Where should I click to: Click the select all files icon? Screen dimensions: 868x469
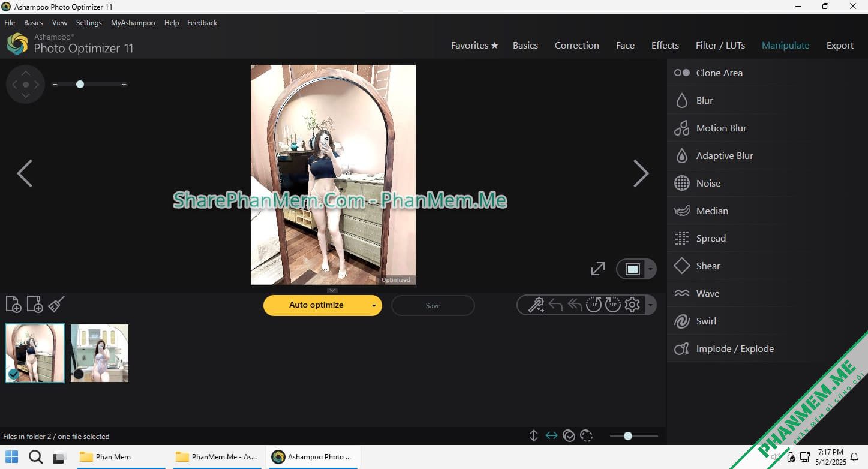(x=569, y=436)
